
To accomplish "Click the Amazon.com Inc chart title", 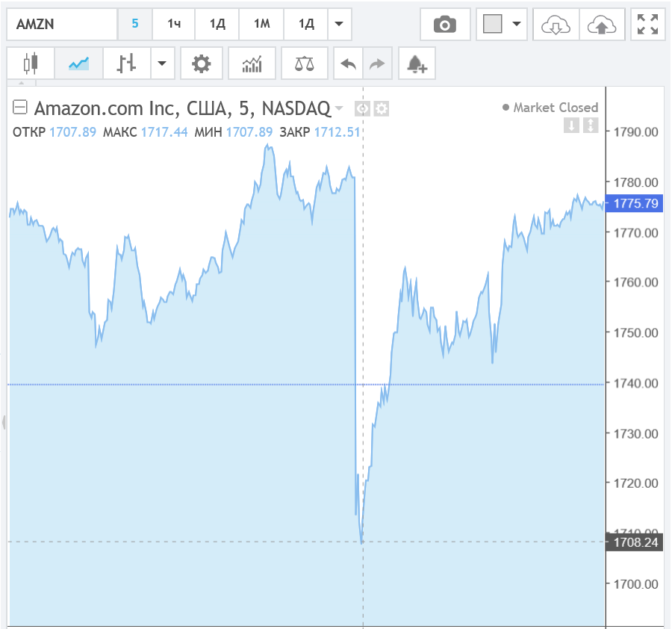I will point(182,108).
